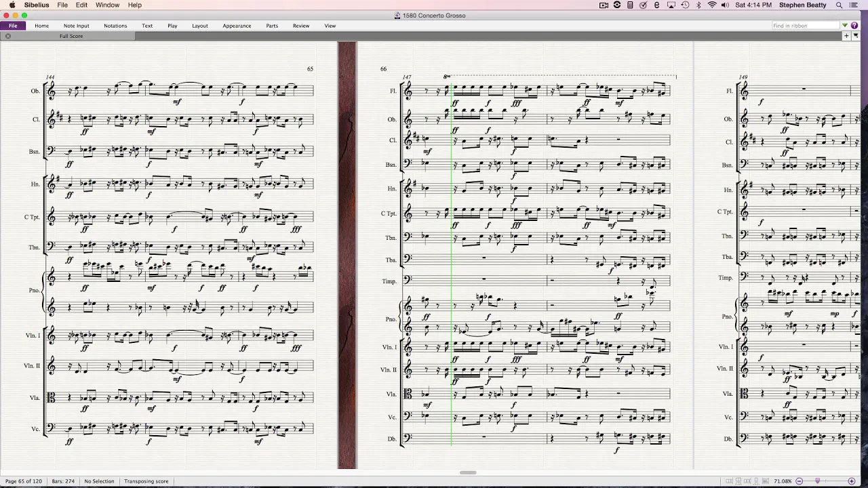Open the volume control in menu bar
The width and height of the screenshot is (868, 488).
[x=725, y=5]
